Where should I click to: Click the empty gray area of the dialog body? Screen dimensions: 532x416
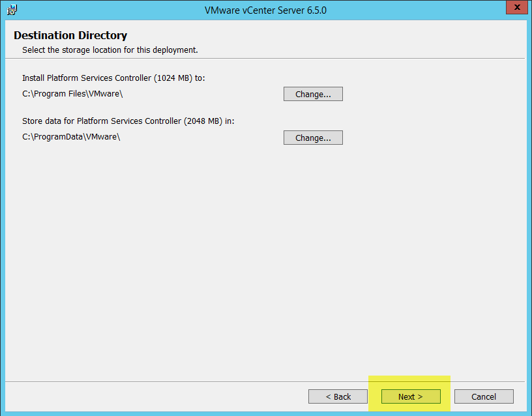click(261, 261)
